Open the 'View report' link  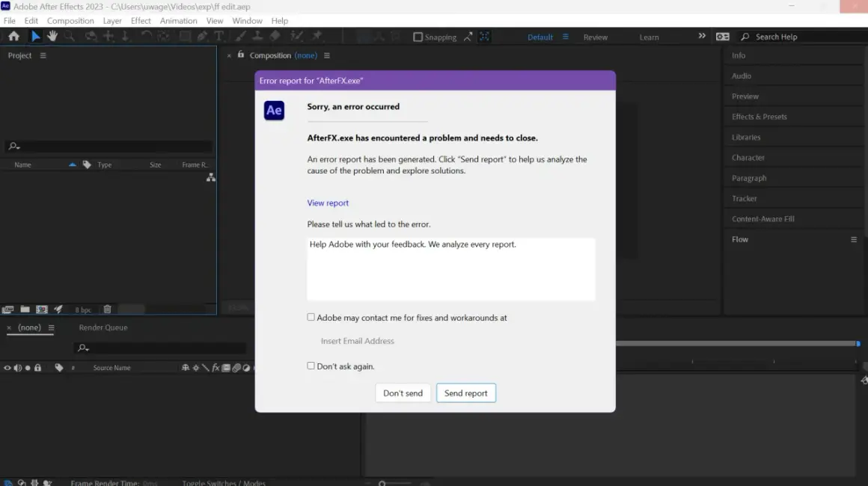tap(328, 203)
